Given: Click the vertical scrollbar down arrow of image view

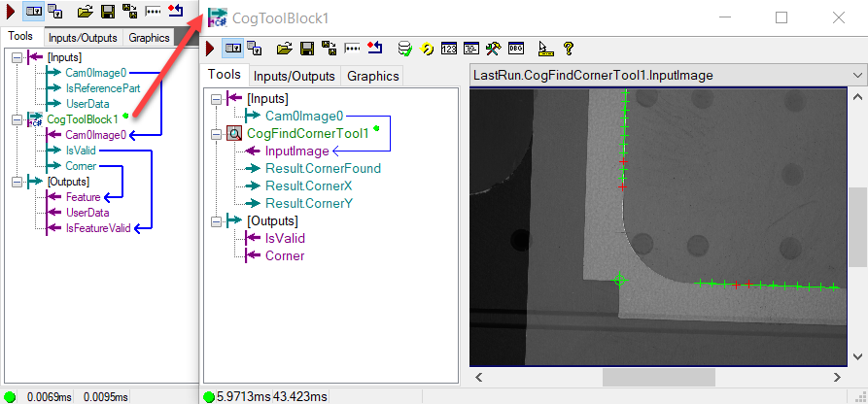Looking at the screenshot, I should tap(857, 356).
